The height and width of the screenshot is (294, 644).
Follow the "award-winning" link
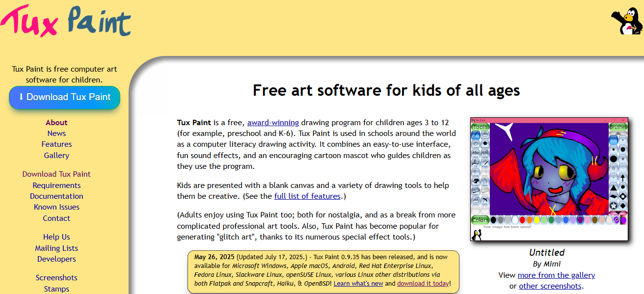(x=273, y=123)
